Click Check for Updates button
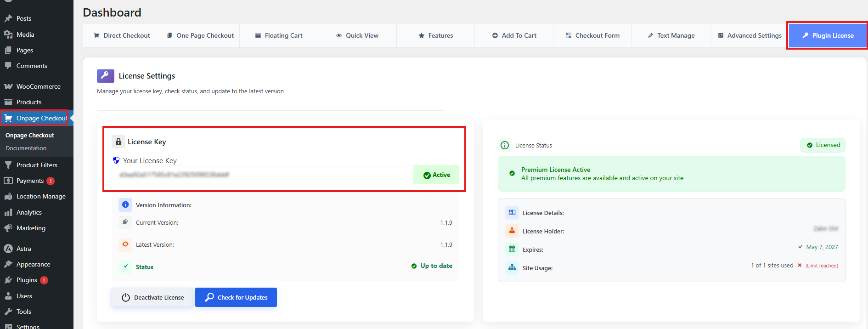The image size is (868, 329). [236, 297]
